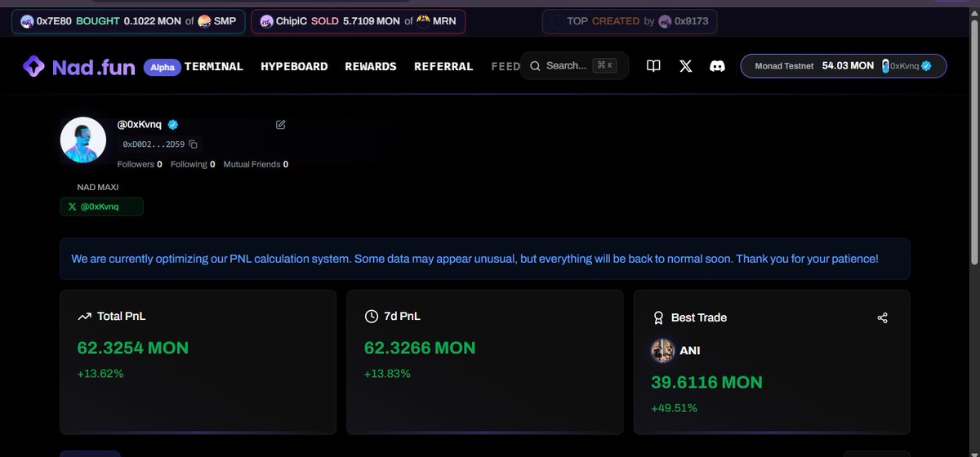Open the HYPEBOARD nav item
980x457 pixels.
click(294, 66)
